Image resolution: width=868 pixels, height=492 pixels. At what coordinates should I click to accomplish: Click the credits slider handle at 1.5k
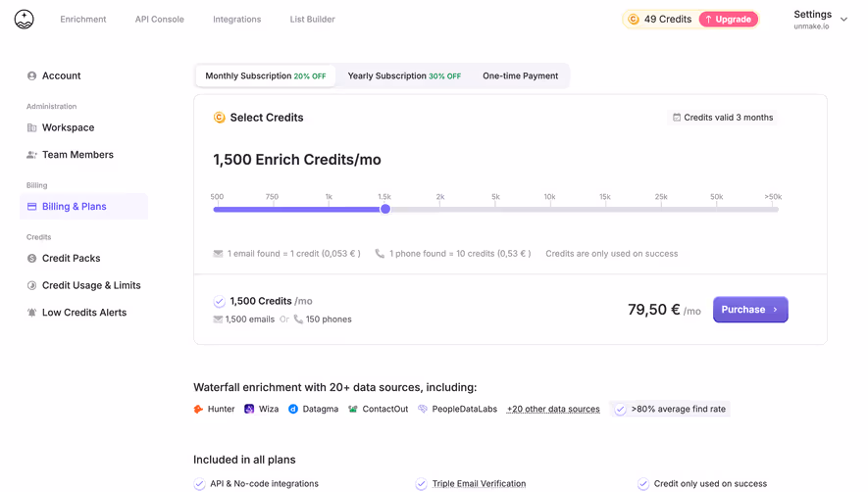click(x=385, y=209)
